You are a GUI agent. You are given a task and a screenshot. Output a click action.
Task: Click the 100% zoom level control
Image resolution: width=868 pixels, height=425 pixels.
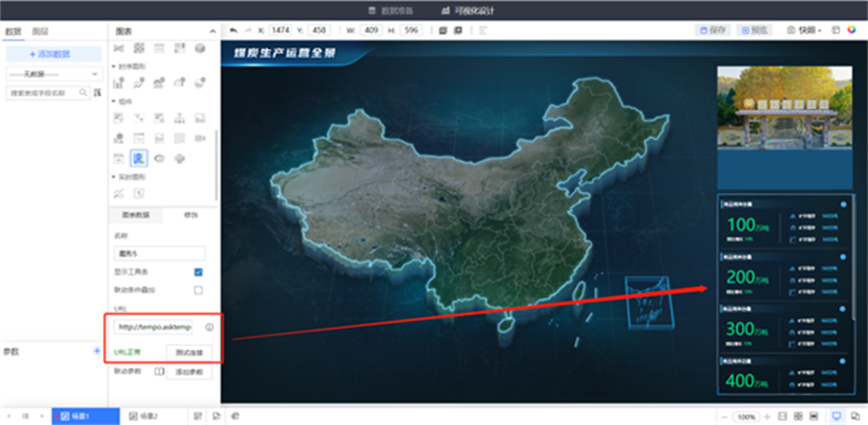pyautogui.click(x=746, y=416)
